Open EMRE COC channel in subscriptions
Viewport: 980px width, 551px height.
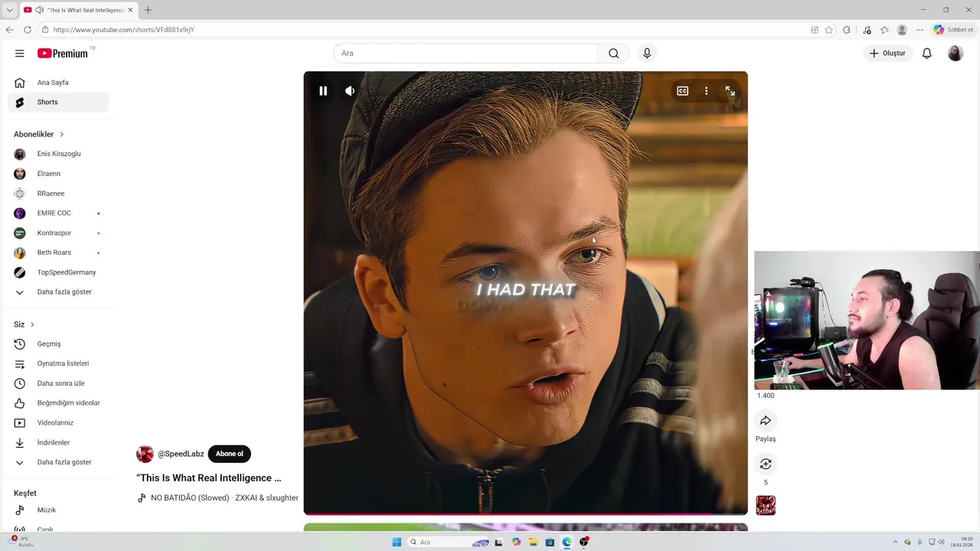(58, 213)
